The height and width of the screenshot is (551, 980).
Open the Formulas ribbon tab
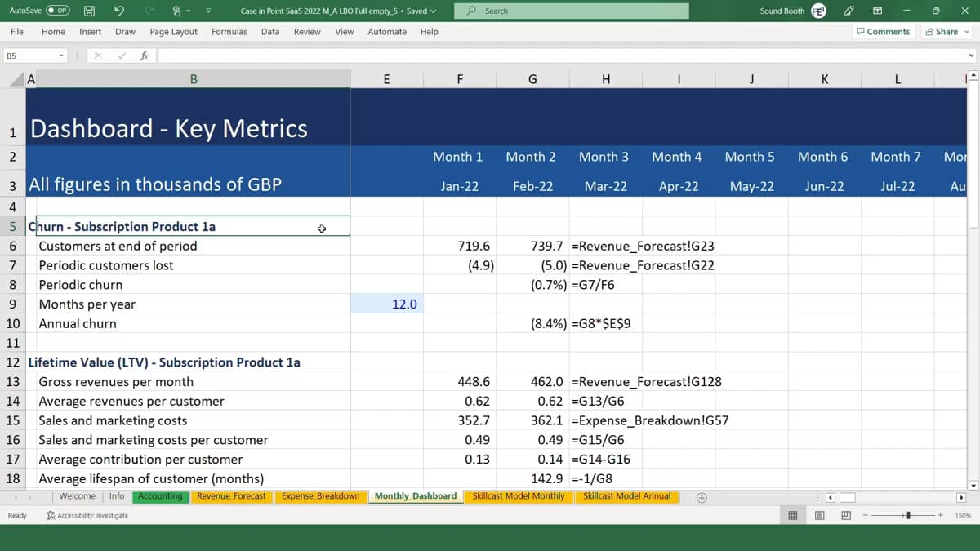point(229,32)
